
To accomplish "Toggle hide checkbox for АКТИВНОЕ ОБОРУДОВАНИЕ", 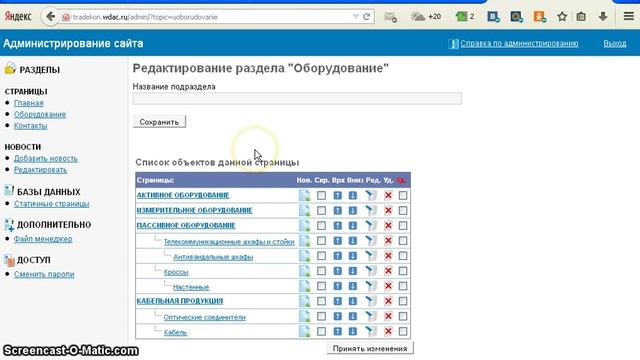I will pyautogui.click(x=321, y=196).
